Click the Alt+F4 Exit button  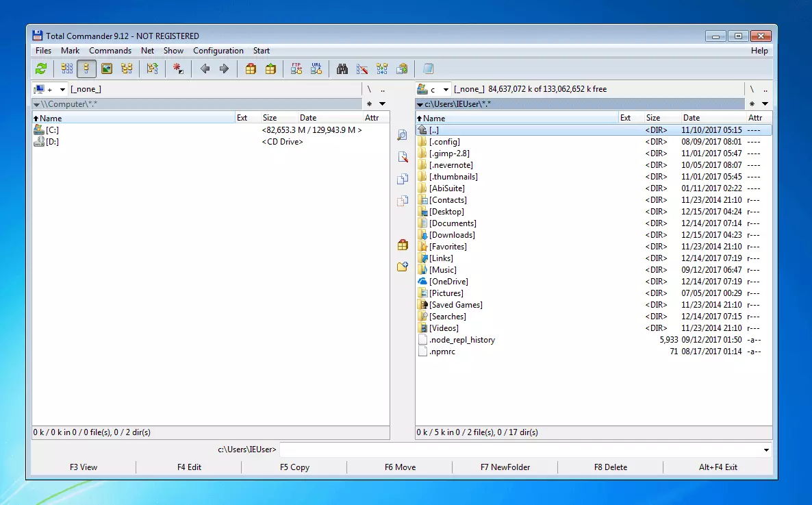718,467
